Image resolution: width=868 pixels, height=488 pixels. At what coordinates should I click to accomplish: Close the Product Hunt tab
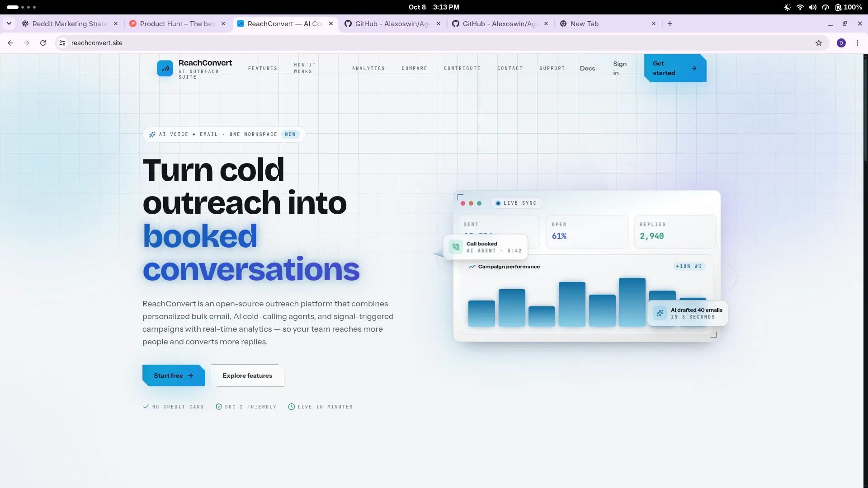coord(223,23)
